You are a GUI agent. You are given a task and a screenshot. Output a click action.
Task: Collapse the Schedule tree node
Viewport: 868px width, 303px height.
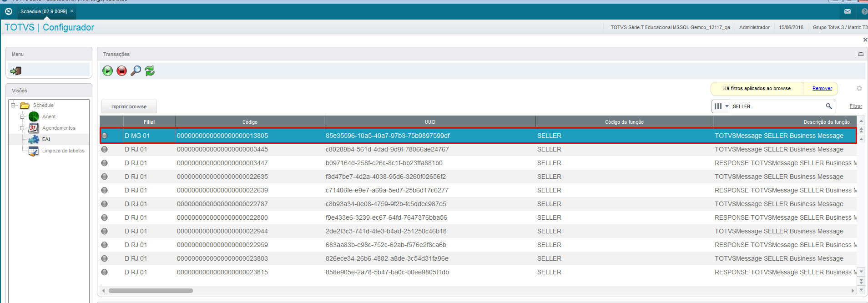(x=13, y=105)
